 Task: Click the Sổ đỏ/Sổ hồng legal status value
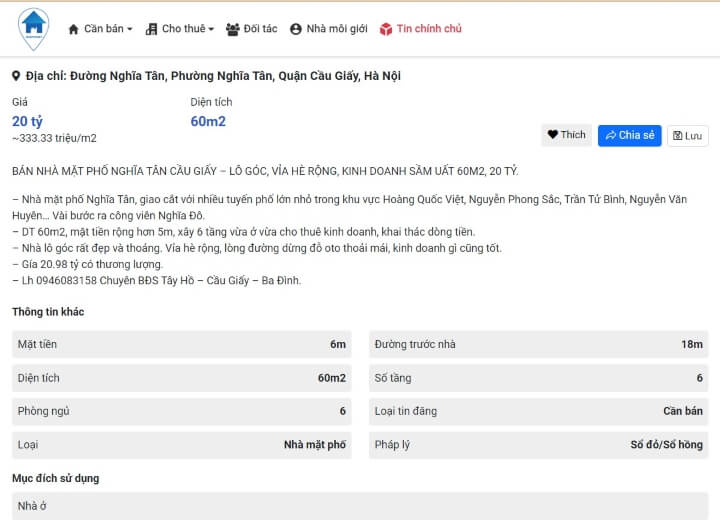(x=666, y=444)
